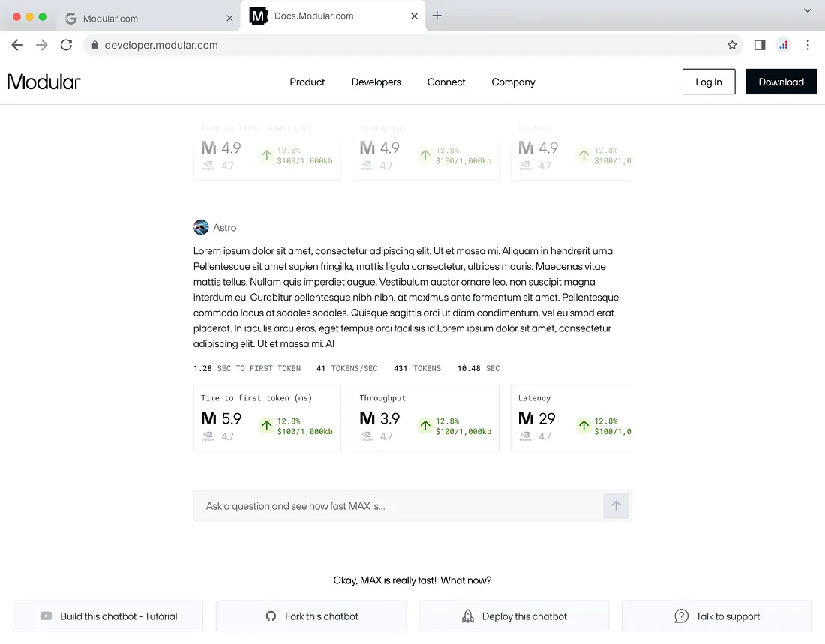Open a new tab with the plus icon

pos(436,16)
